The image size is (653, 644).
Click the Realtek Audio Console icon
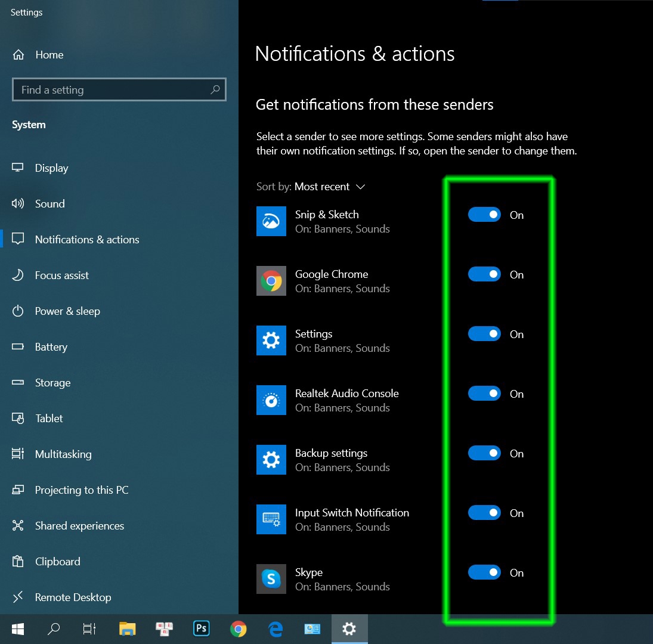coord(271,400)
